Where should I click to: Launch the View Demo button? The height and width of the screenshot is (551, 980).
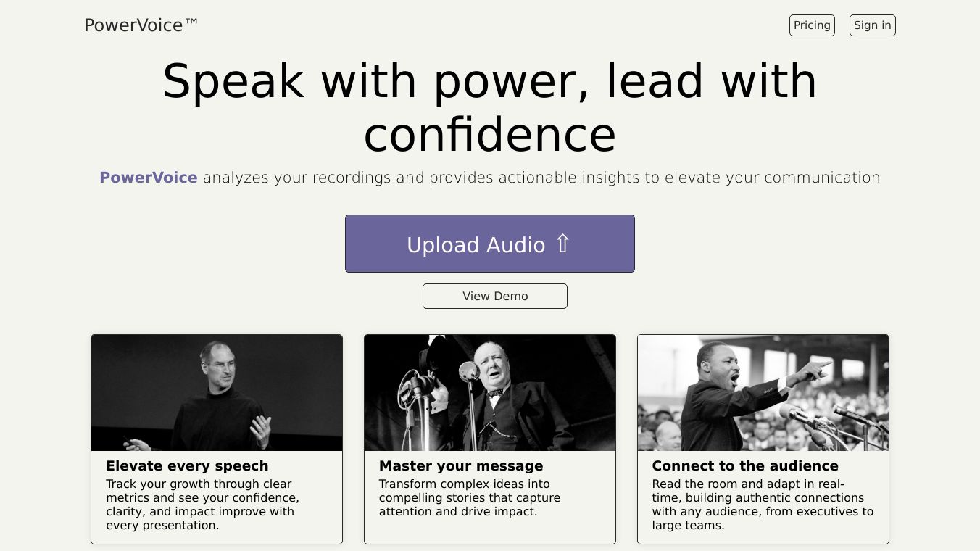pyautogui.click(x=495, y=296)
